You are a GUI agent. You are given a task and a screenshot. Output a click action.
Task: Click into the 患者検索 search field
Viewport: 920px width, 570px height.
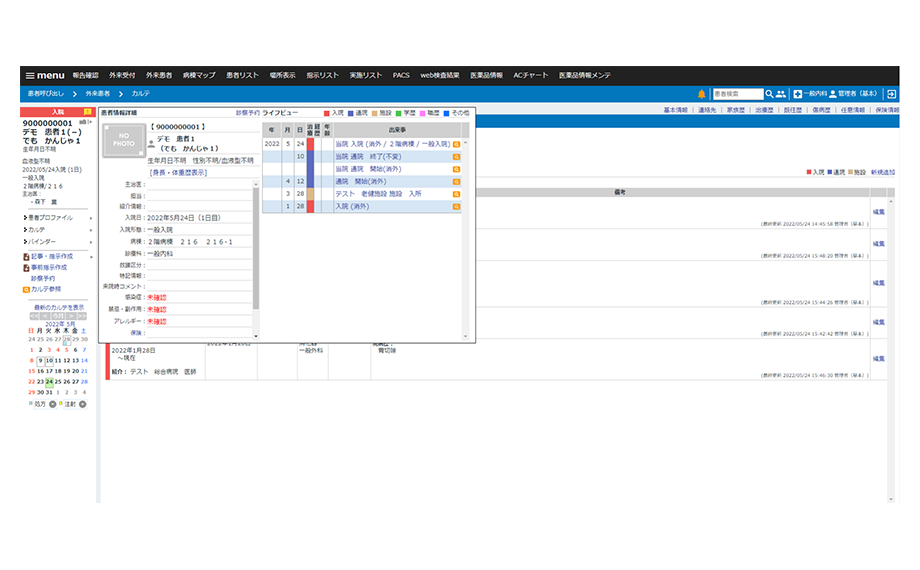tap(737, 94)
